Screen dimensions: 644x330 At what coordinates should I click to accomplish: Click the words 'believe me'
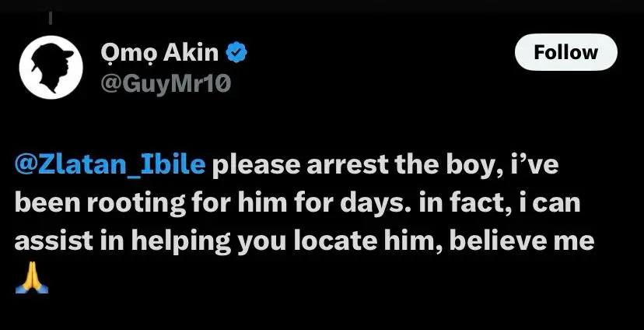[x=522, y=240]
